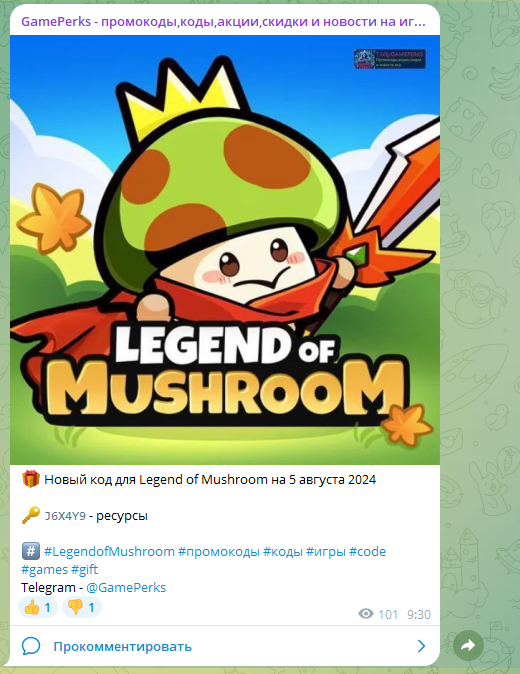Copy the J6X4Y9 promo code
This screenshot has height=674, width=520.
click(x=65, y=516)
